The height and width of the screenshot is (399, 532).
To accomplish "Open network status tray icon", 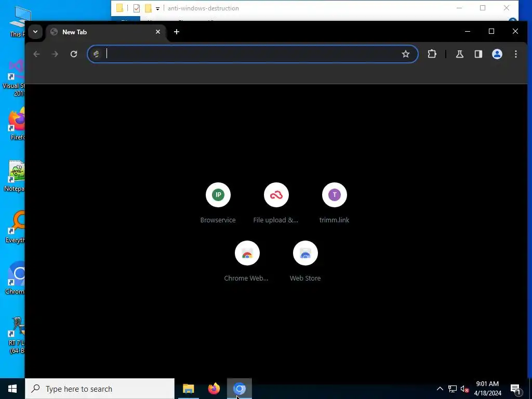I will pos(453,389).
